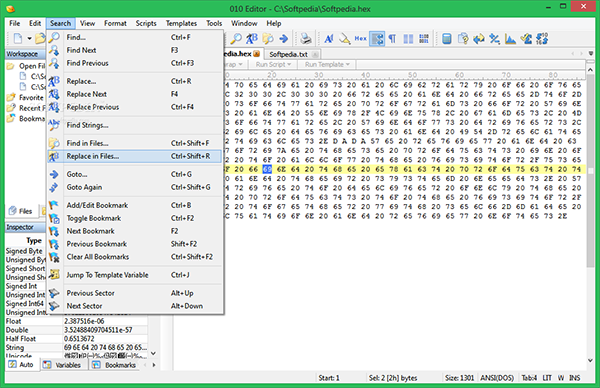Click the Tab:4 status bar entry
The image size is (600, 388).
tap(529, 378)
